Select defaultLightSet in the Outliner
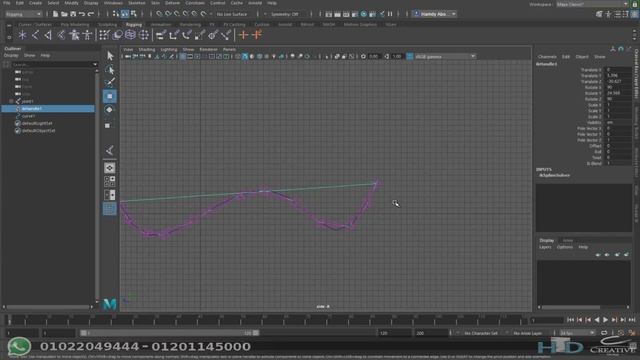The height and width of the screenshot is (360, 640). pyautogui.click(x=37, y=123)
